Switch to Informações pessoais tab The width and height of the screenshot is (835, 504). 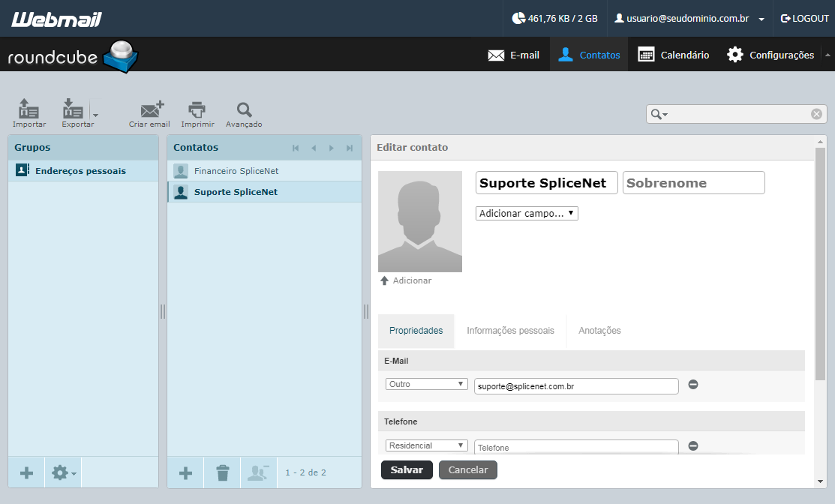coord(510,331)
